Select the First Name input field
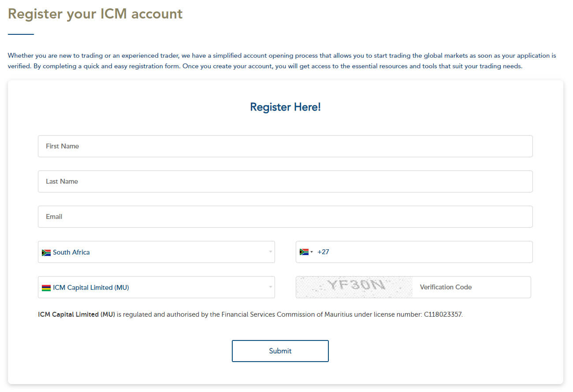This screenshot has height=392, width=573. pyautogui.click(x=285, y=146)
